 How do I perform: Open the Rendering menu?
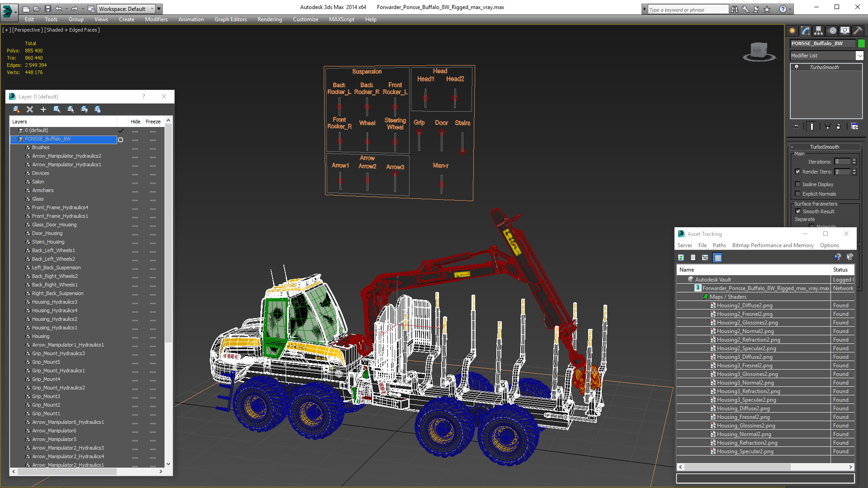click(x=269, y=19)
